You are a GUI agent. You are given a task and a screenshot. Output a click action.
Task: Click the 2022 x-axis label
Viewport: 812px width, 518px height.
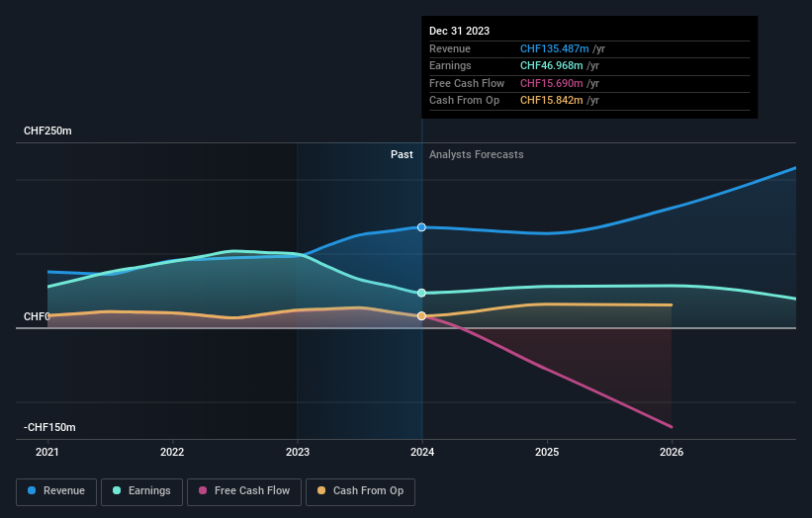[x=172, y=452]
